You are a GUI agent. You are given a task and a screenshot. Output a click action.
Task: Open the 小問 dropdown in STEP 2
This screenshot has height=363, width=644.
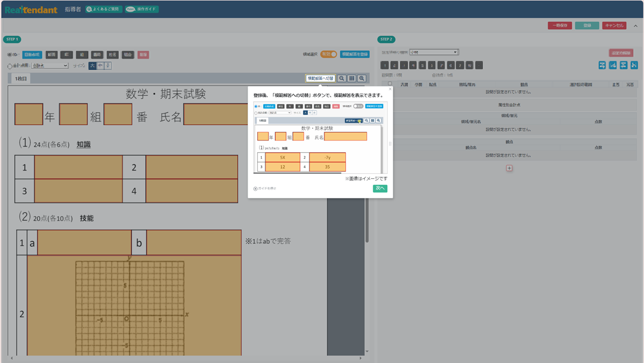point(434,52)
